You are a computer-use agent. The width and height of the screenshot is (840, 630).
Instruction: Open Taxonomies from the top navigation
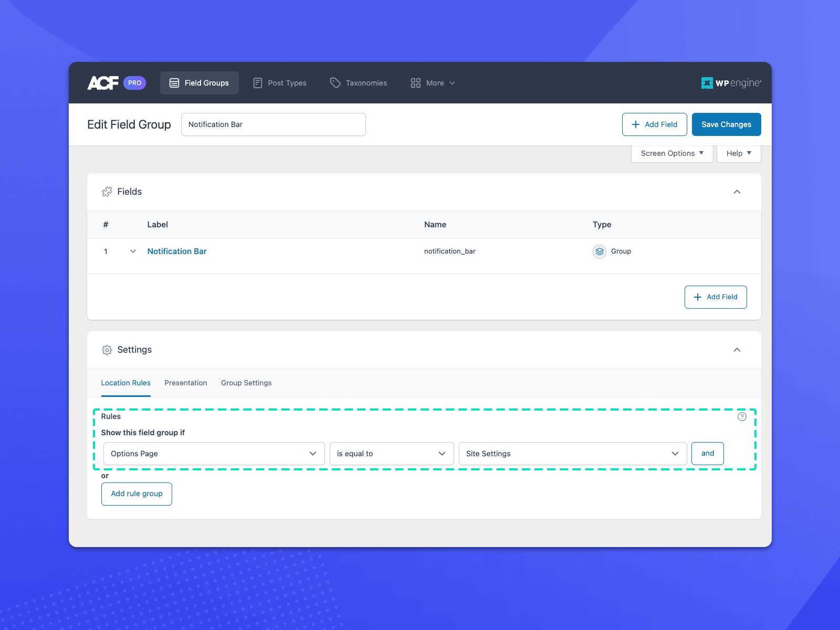click(359, 83)
